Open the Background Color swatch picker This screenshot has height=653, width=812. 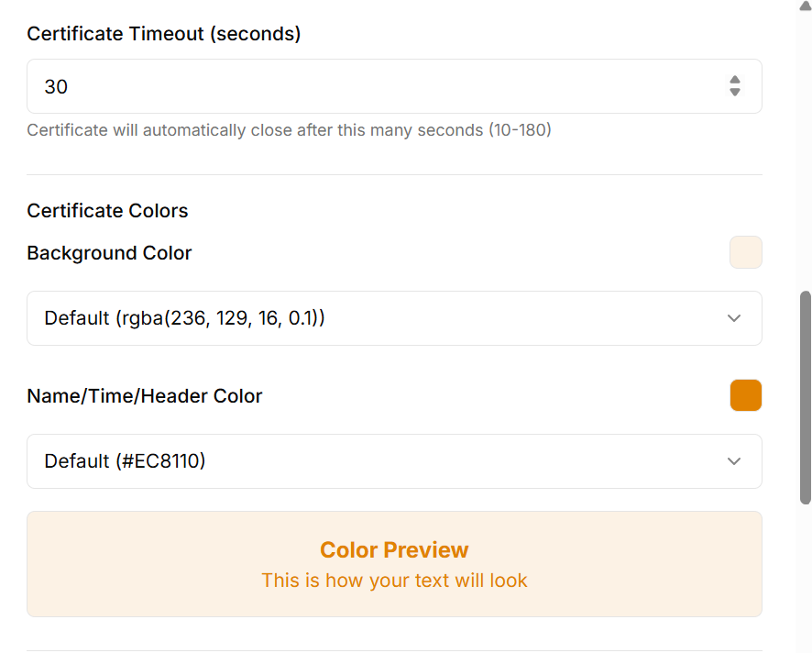click(745, 252)
